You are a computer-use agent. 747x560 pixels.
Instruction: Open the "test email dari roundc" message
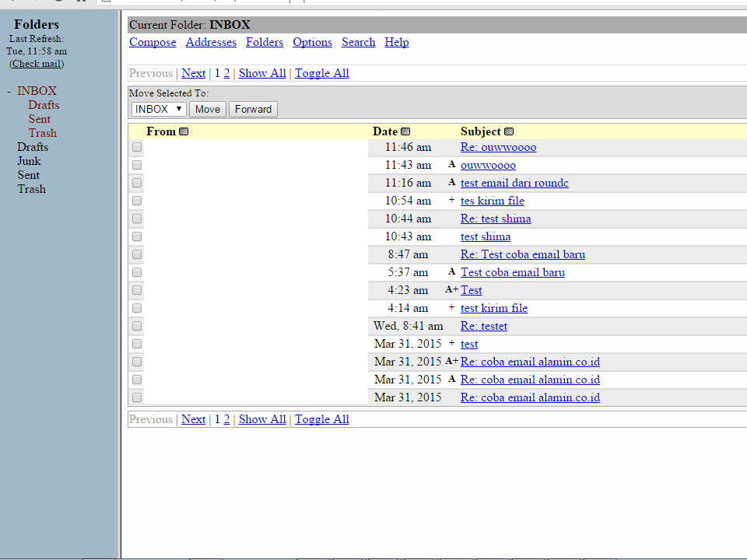pos(514,183)
